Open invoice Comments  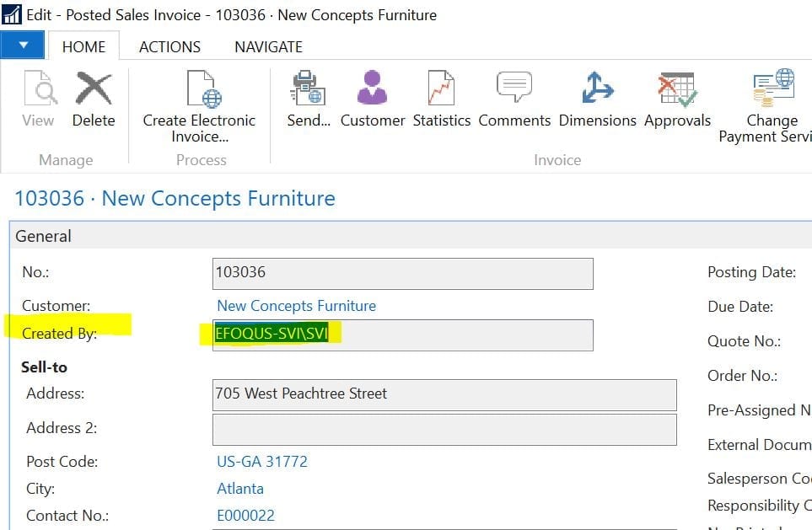[x=514, y=99]
